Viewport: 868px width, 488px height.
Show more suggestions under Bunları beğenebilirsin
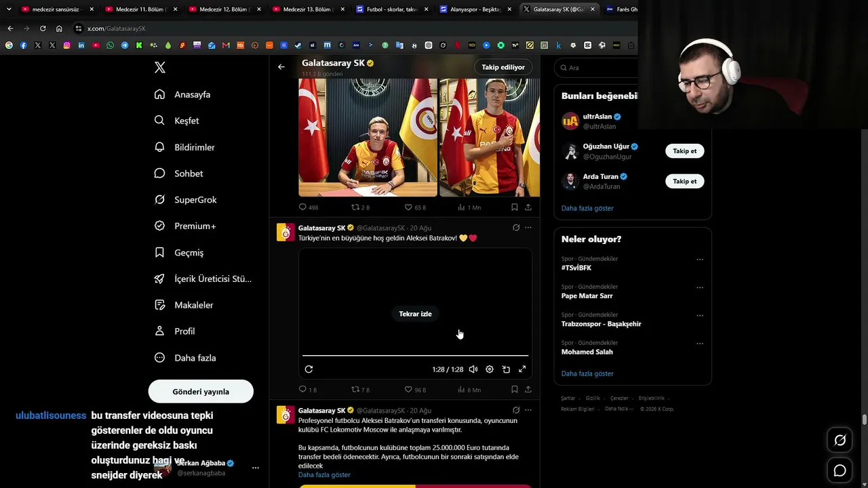point(587,208)
